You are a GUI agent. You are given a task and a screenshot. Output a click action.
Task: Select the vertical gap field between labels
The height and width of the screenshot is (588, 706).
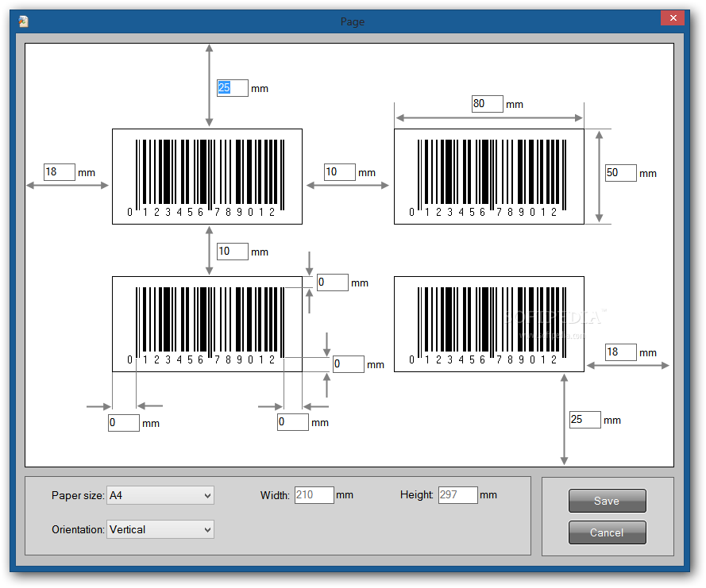(233, 251)
